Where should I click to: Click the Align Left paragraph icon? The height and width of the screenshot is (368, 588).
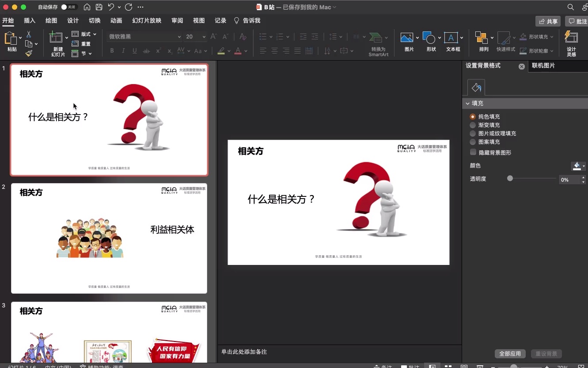[263, 51]
